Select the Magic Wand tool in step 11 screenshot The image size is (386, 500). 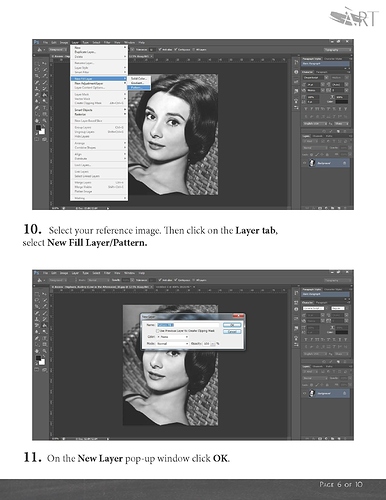pos(45,300)
